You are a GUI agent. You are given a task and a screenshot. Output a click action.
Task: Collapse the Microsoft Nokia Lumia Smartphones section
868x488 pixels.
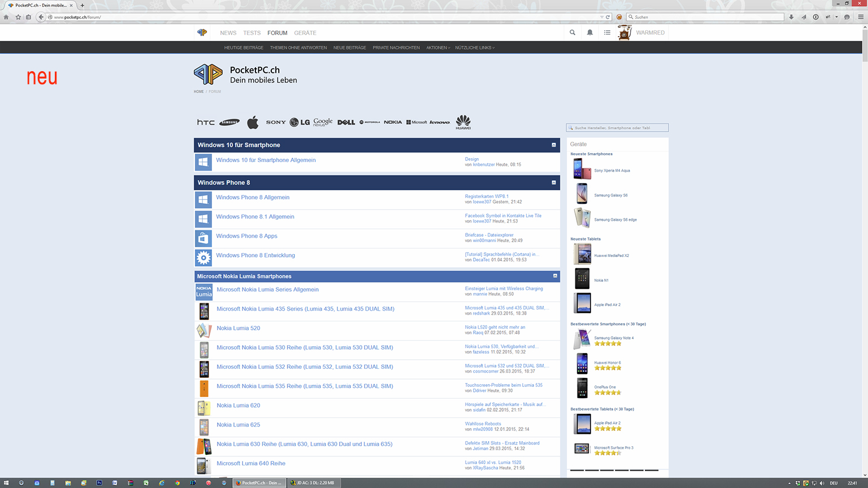[x=555, y=276]
